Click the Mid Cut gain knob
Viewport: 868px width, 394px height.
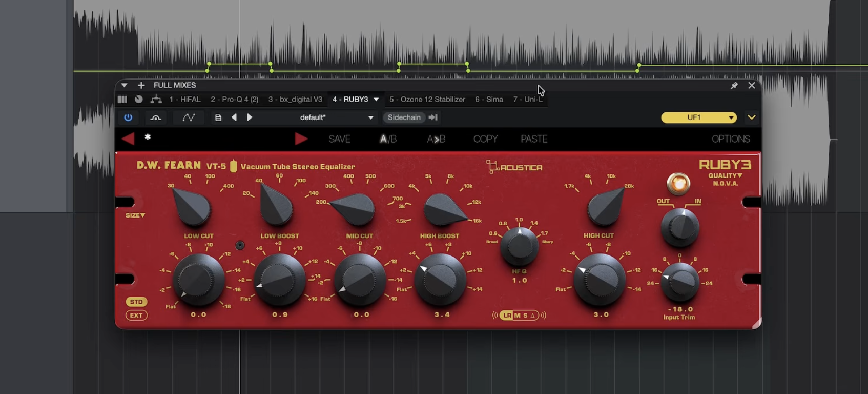pyautogui.click(x=360, y=280)
